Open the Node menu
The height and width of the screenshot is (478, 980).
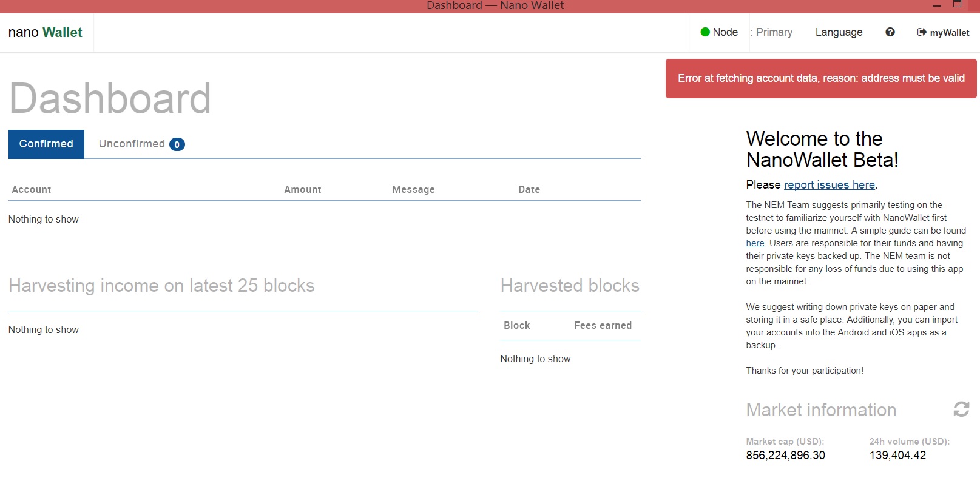pos(719,32)
